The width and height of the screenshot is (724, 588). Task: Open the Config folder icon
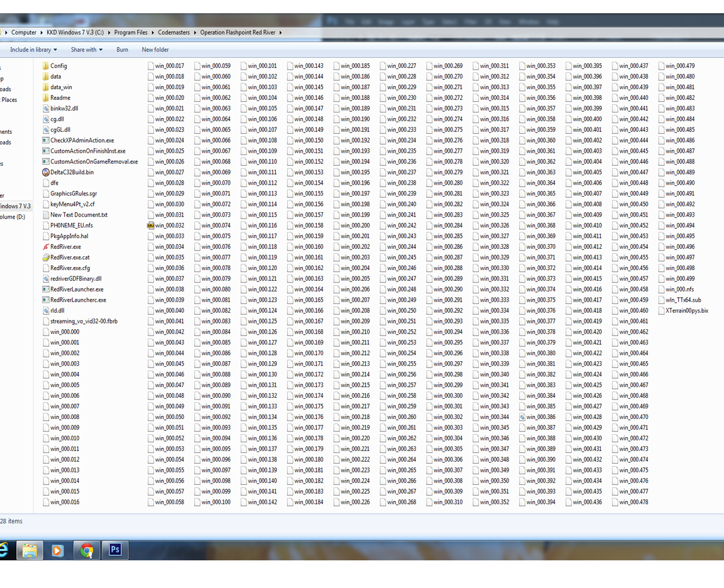pyautogui.click(x=45, y=66)
